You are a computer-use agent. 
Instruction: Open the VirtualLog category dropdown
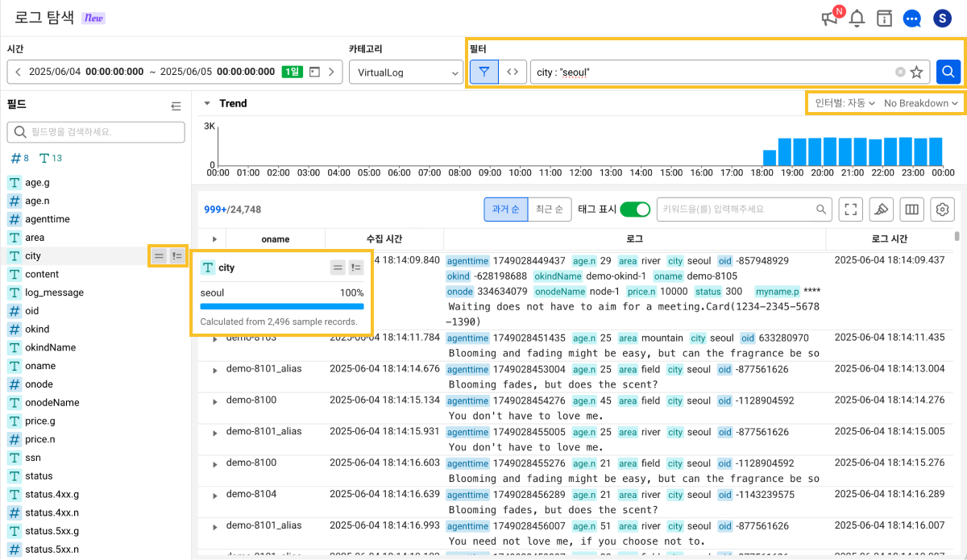point(405,72)
